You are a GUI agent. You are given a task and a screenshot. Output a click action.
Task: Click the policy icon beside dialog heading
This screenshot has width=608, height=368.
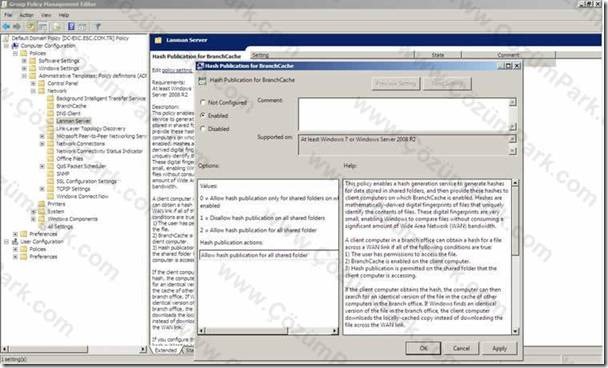(202, 81)
